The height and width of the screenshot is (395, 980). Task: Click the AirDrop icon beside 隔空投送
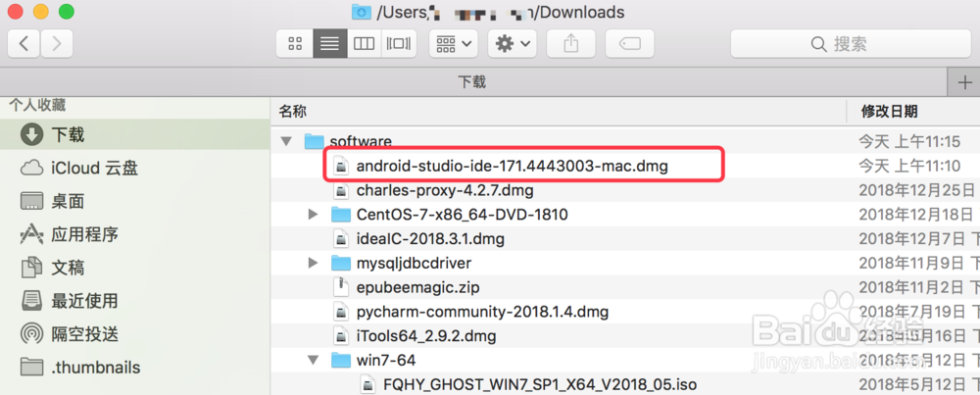(31, 334)
